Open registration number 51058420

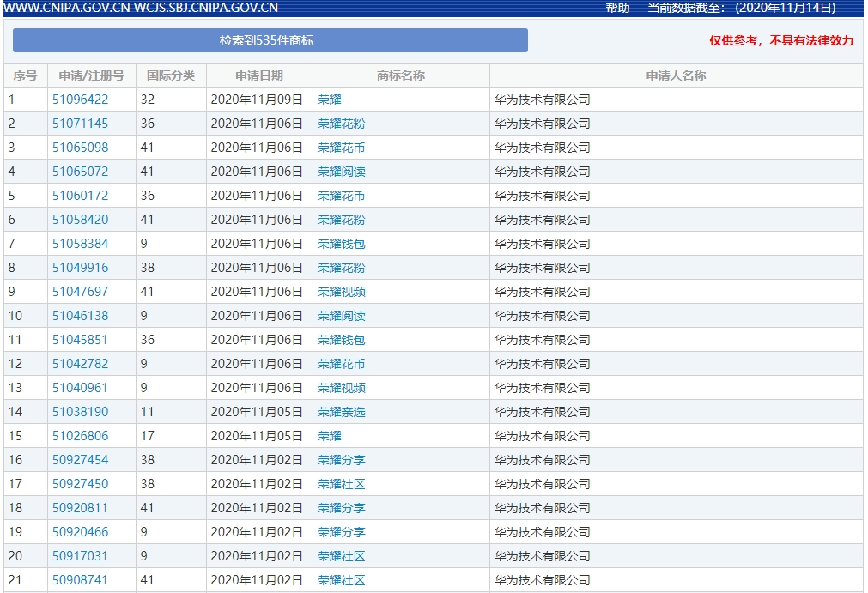(x=80, y=220)
